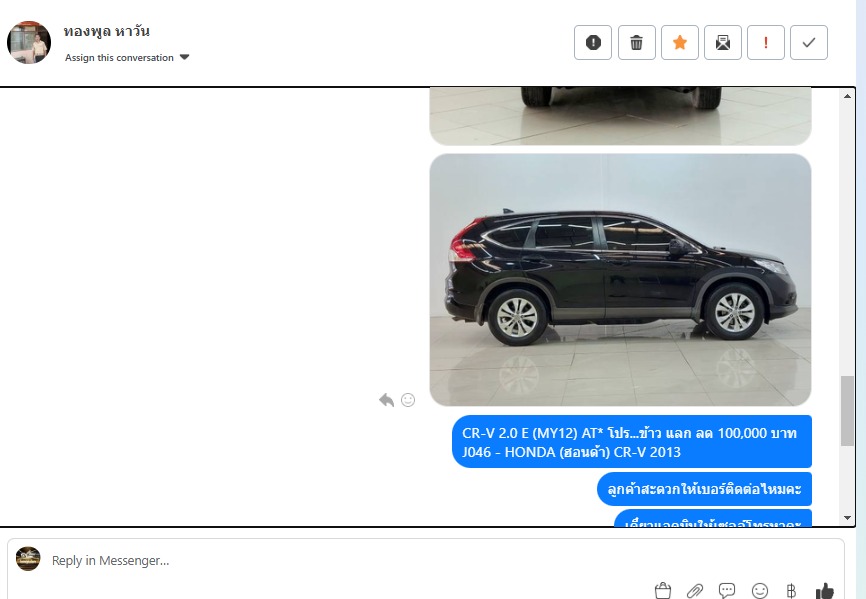Mark conversation as unread envelope icon
The height and width of the screenshot is (599, 866).
(722, 43)
